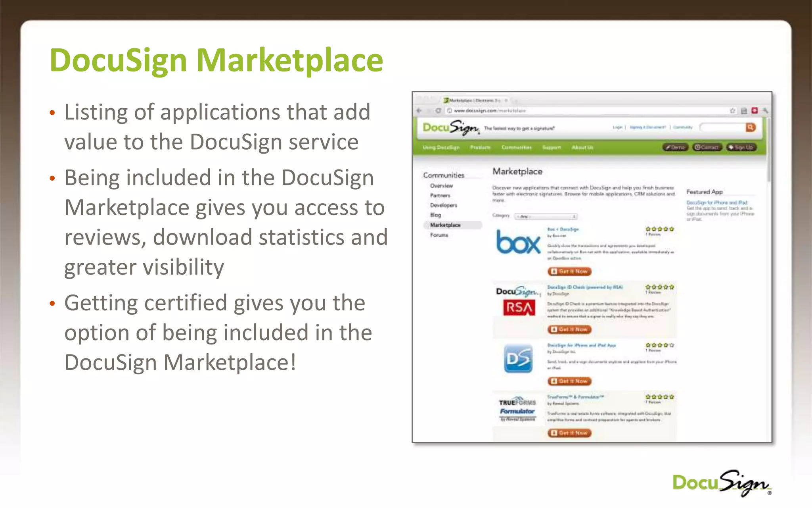Screen dimensions: 812x508
Task: Open the Category dropdown
Action: [x=546, y=216]
